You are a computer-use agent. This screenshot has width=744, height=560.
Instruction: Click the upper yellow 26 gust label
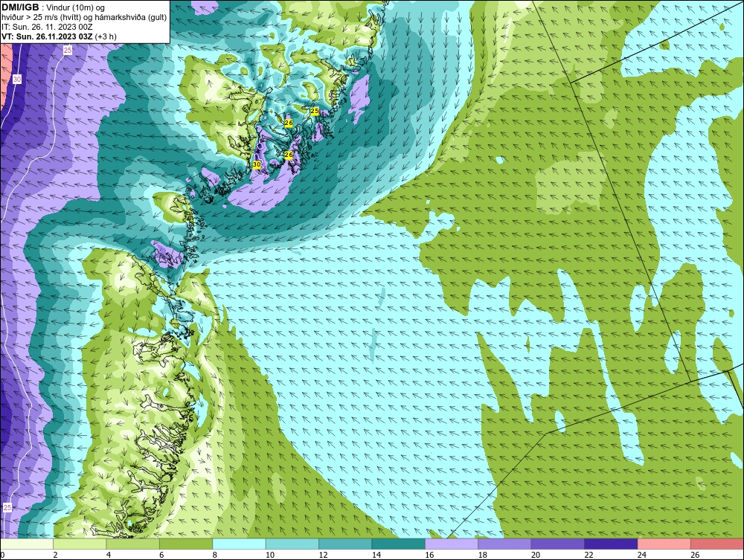click(289, 123)
